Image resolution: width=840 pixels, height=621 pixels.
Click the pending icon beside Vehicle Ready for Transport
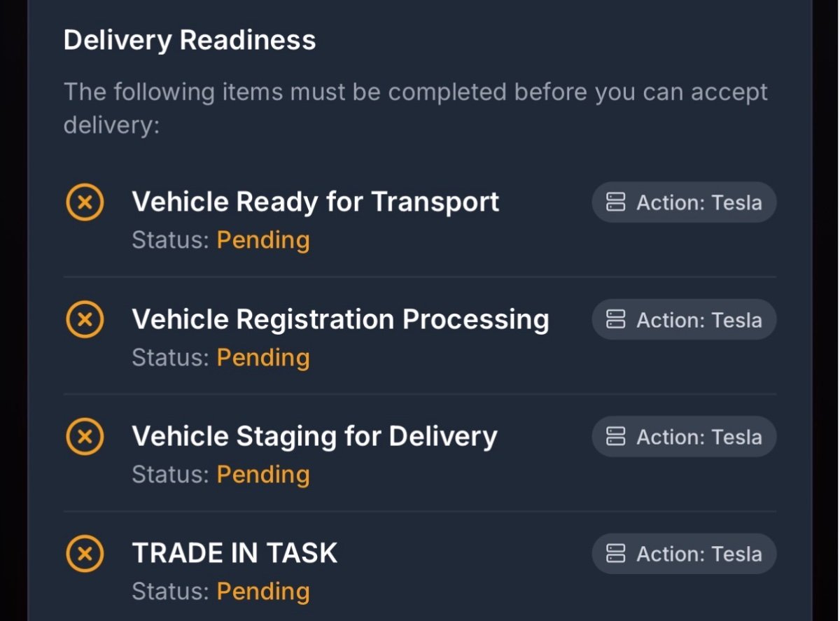(x=85, y=203)
